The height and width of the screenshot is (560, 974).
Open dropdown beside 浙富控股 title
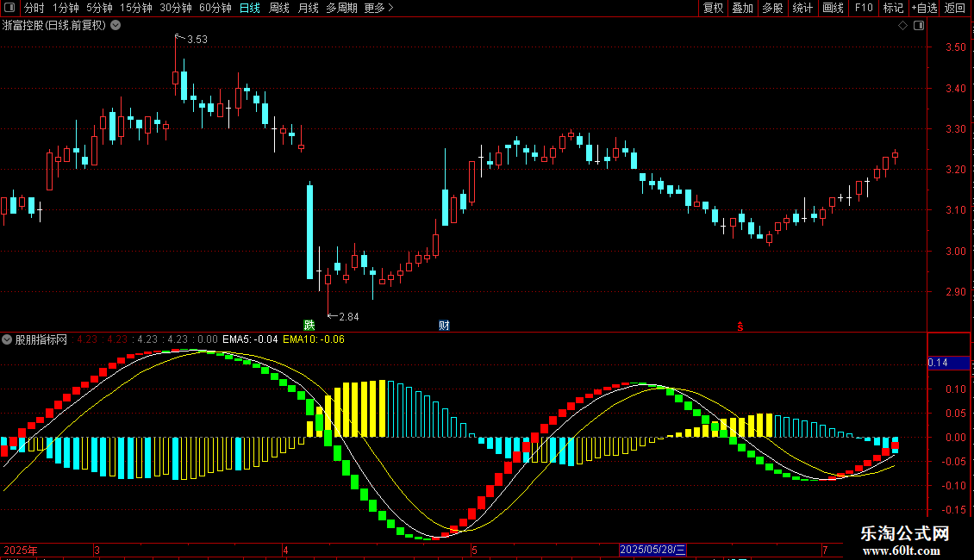pyautogui.click(x=116, y=26)
